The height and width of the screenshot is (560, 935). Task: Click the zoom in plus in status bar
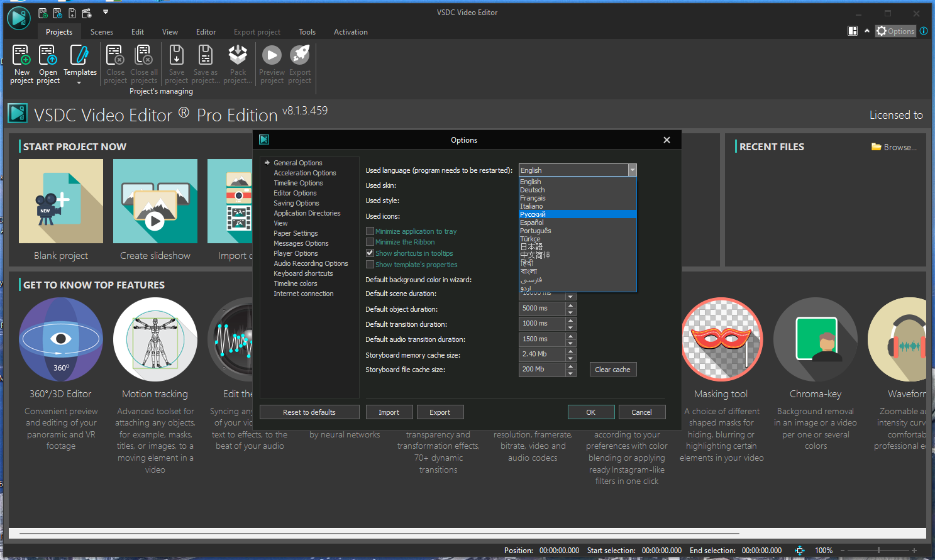(914, 551)
